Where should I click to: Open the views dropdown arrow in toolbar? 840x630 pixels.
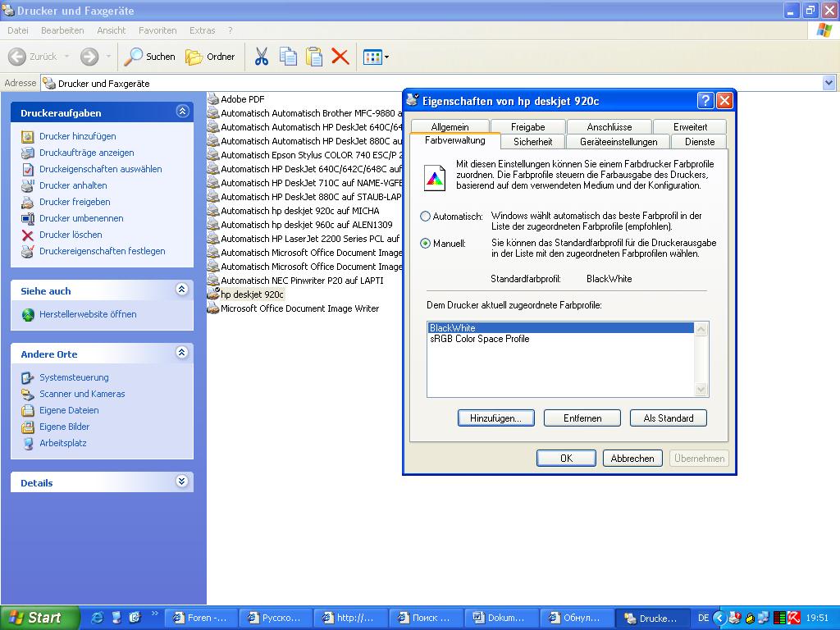386,57
